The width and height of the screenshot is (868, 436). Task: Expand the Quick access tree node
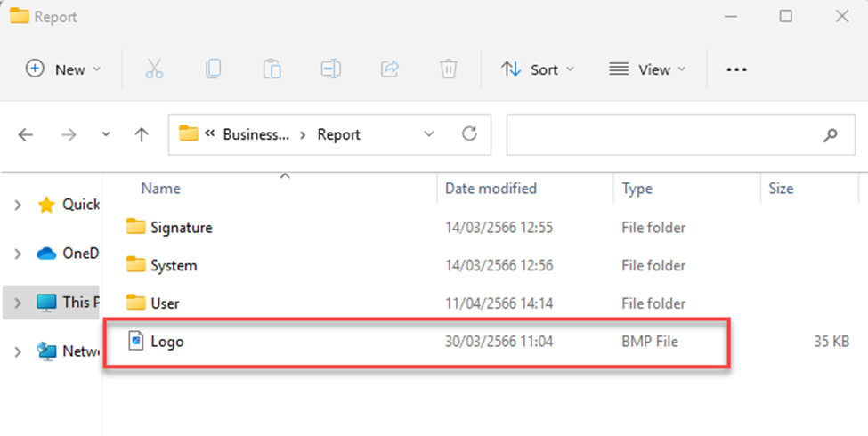click(18, 206)
